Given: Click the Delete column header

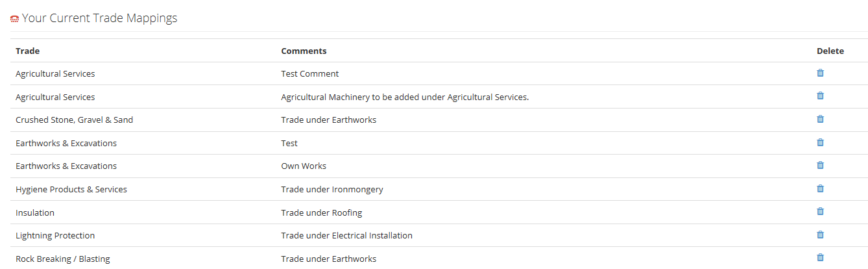Looking at the screenshot, I should pyautogui.click(x=830, y=51).
